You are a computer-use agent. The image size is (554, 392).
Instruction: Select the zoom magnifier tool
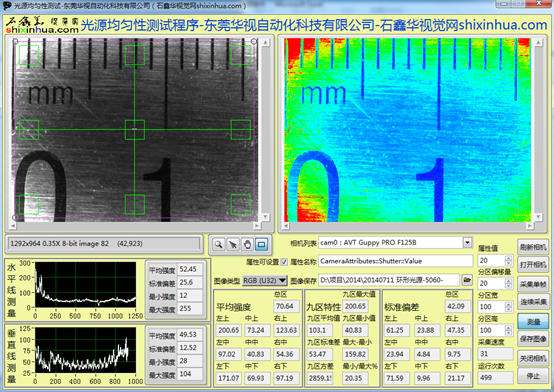point(218,244)
